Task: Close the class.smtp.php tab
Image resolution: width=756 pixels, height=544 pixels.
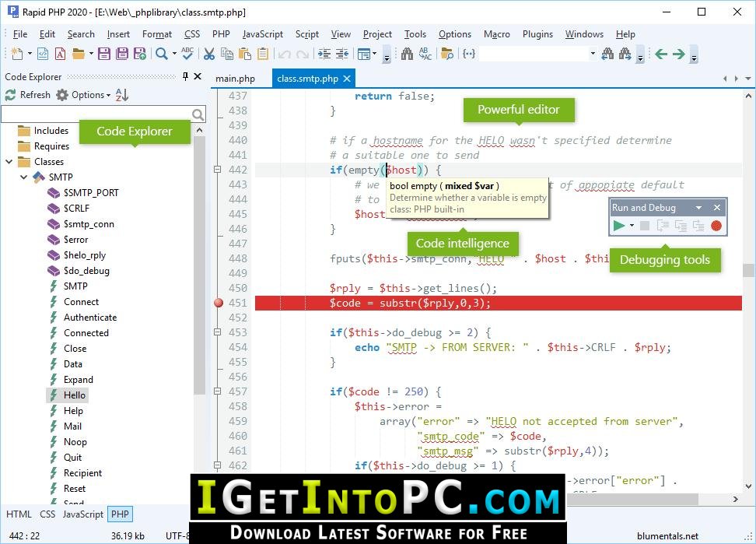Action: (x=347, y=79)
